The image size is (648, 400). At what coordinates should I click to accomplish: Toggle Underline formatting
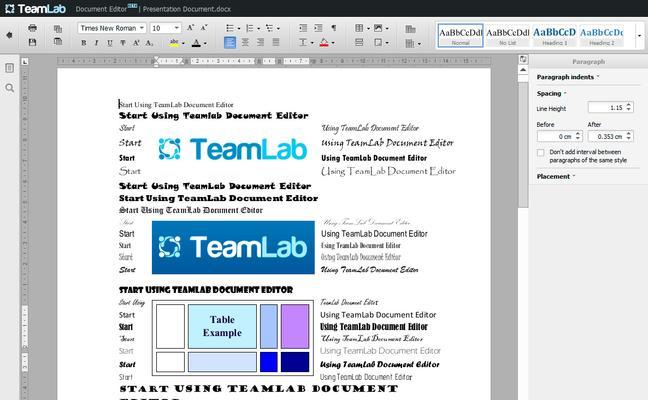(x=110, y=43)
